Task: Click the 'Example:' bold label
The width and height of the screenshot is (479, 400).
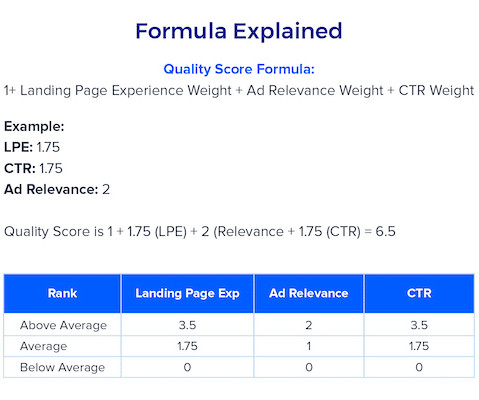Action: (x=34, y=127)
